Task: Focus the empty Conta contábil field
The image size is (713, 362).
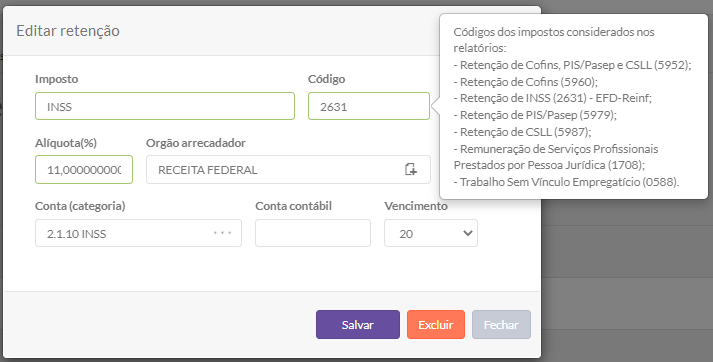Action: 313,233
